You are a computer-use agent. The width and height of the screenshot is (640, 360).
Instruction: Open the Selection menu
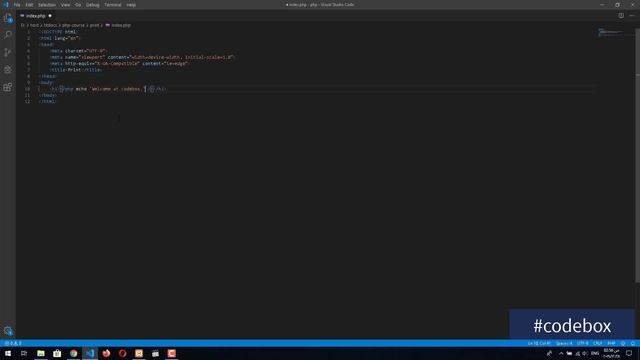47,5
